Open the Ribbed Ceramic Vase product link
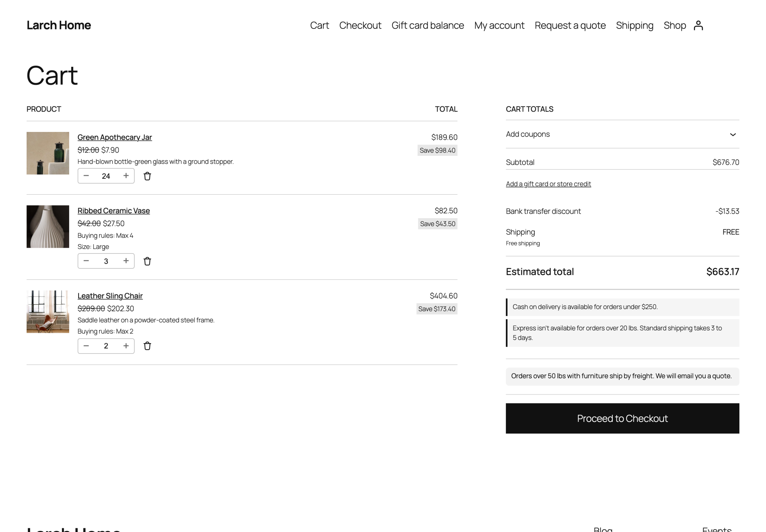 click(114, 211)
